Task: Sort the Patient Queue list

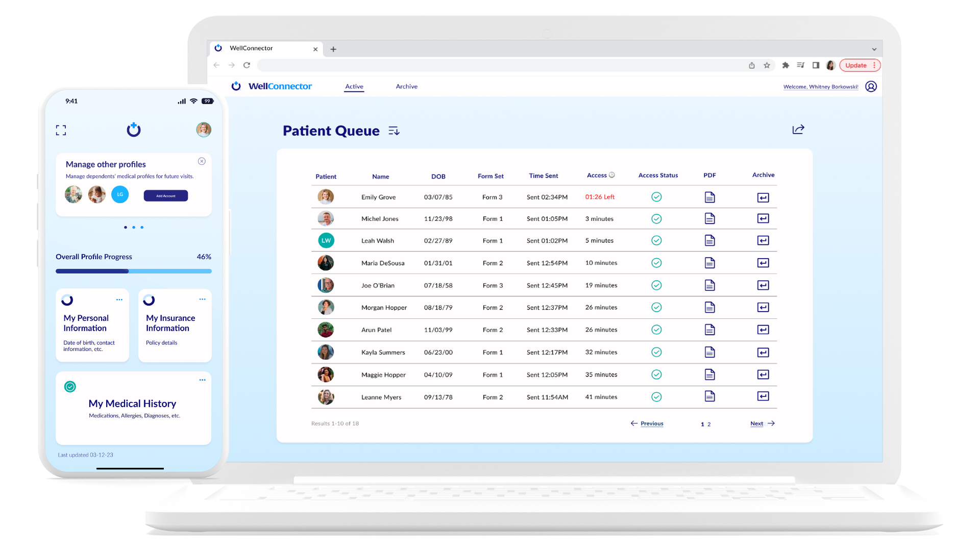Action: pos(394,131)
